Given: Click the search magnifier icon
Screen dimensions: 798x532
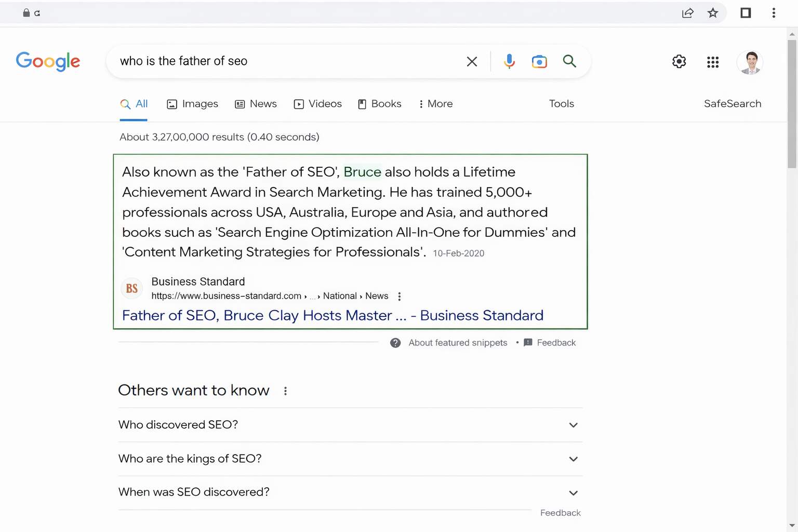Looking at the screenshot, I should 569,61.
